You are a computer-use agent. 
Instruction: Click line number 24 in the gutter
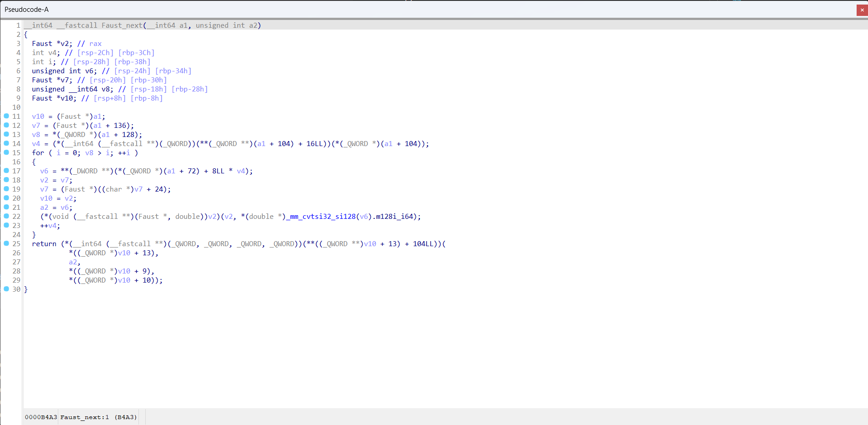16,235
